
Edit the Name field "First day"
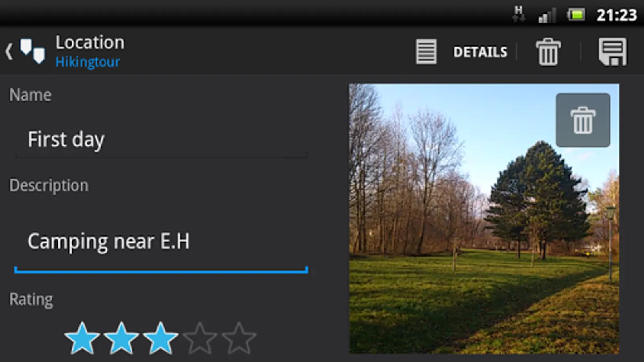point(161,140)
